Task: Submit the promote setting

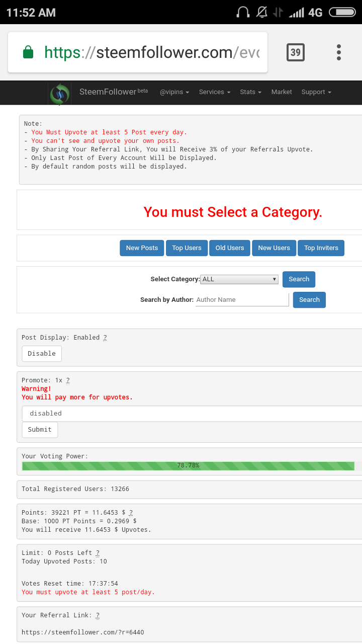Action: coord(40,430)
